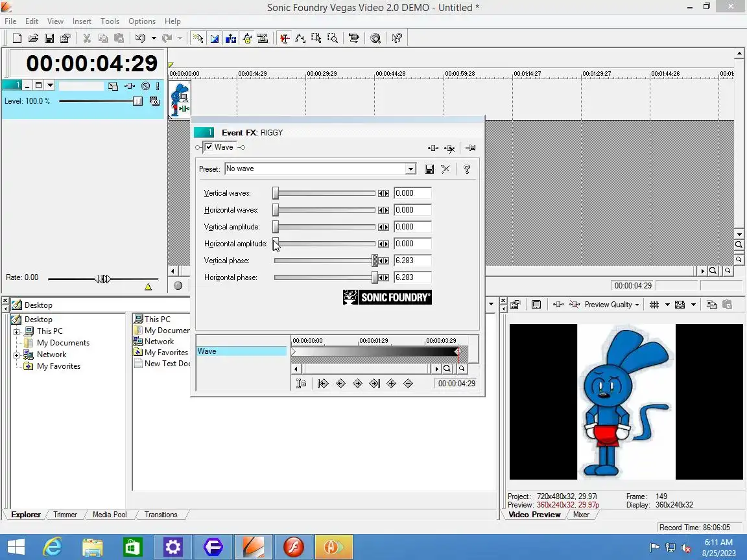Click Horizontal phase value field 6.283
Screen dimensions: 747x560
pyautogui.click(x=412, y=277)
